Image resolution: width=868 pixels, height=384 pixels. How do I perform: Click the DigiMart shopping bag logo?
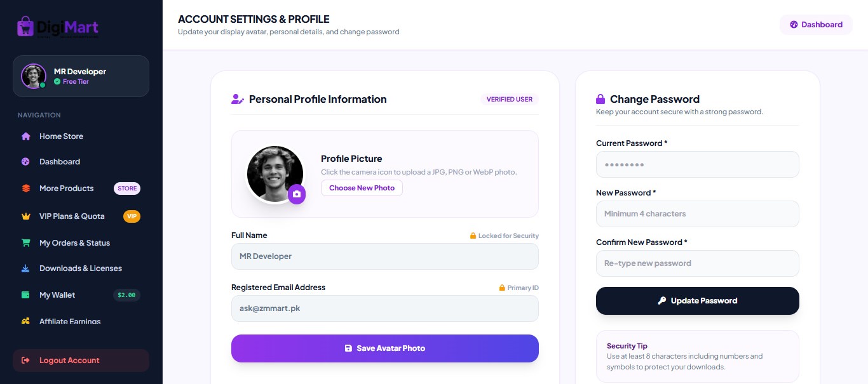coord(25,26)
